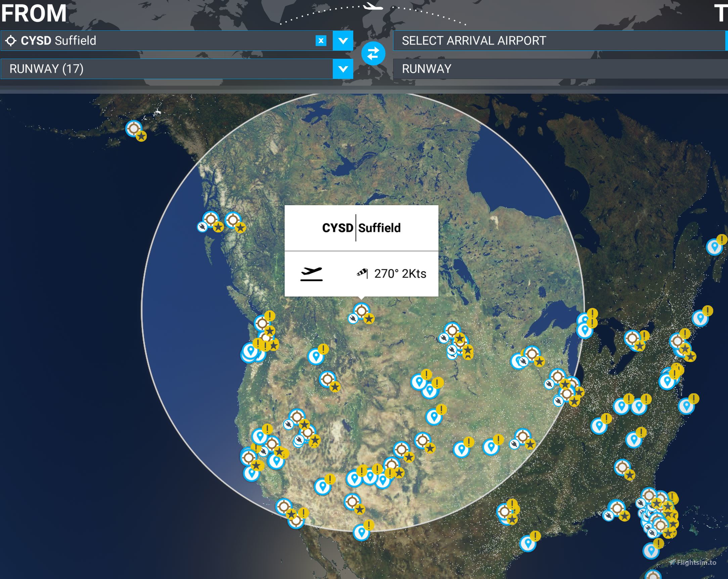Click the swap departure and arrival arrows icon
The height and width of the screenshot is (579, 728).
tap(373, 53)
